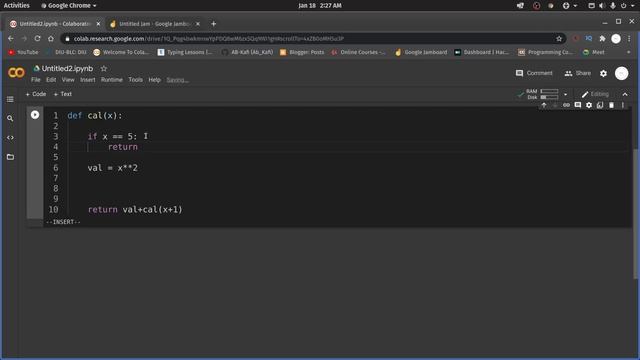Click the browser home icon
This screenshot has width=640, height=360.
click(51, 38)
